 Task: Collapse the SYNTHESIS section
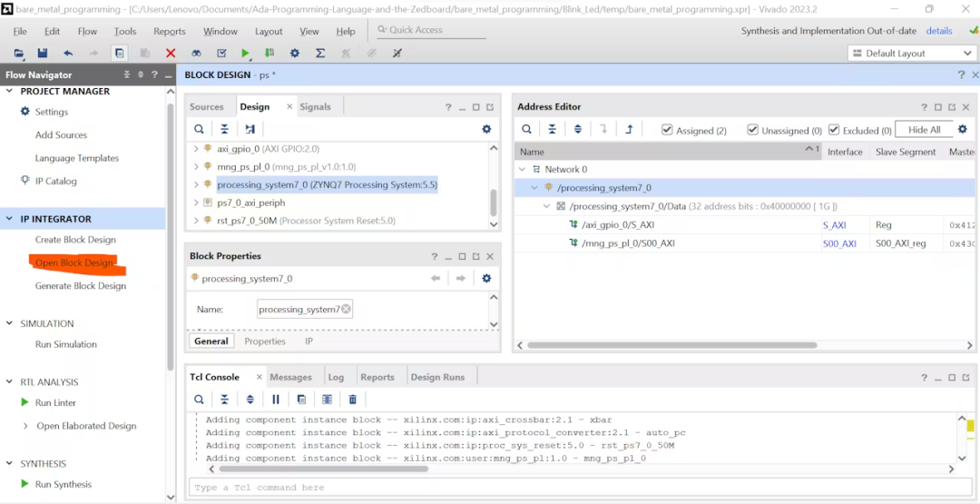click(9, 464)
